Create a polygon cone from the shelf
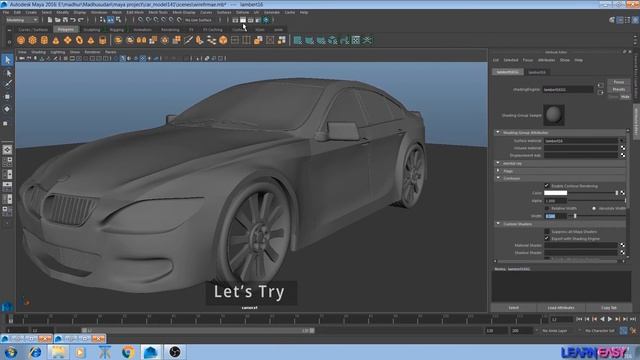 (x=56, y=40)
